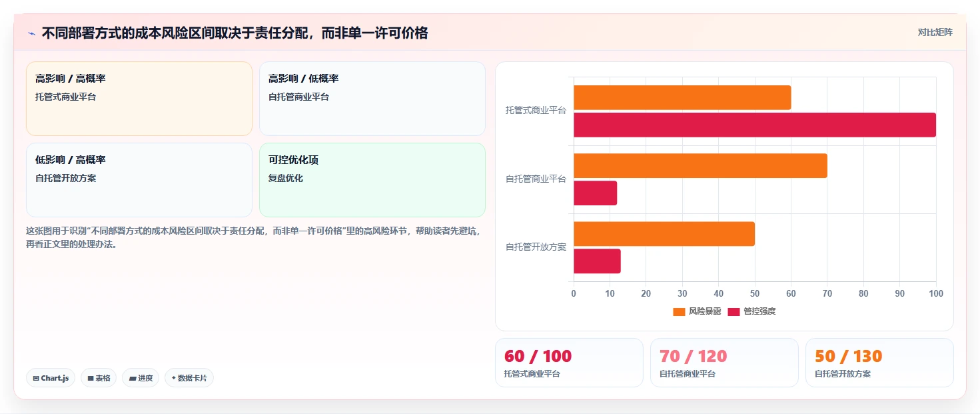Click the Chart.js tag chip

pos(51,378)
